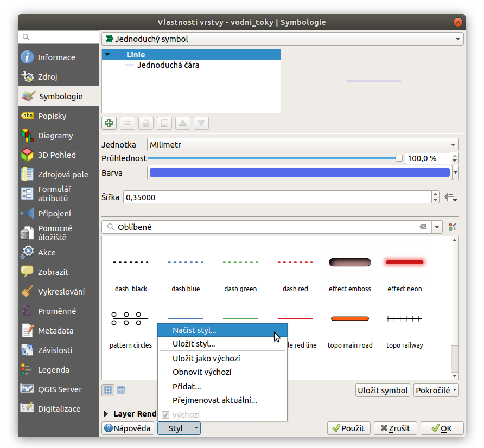
Task: Open the Popisky labels section
Action: (59, 116)
